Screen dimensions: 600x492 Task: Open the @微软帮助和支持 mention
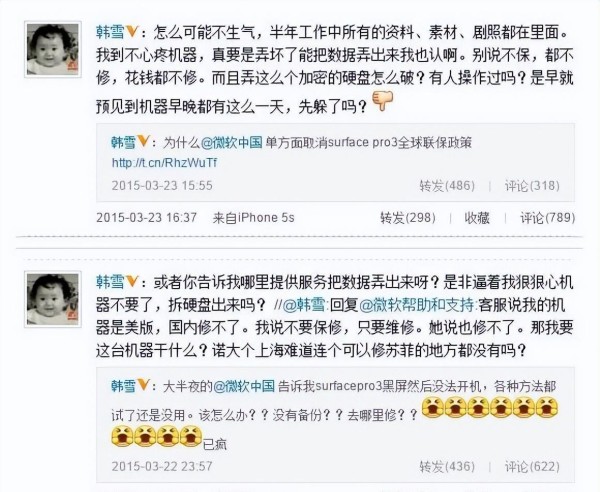418,305
